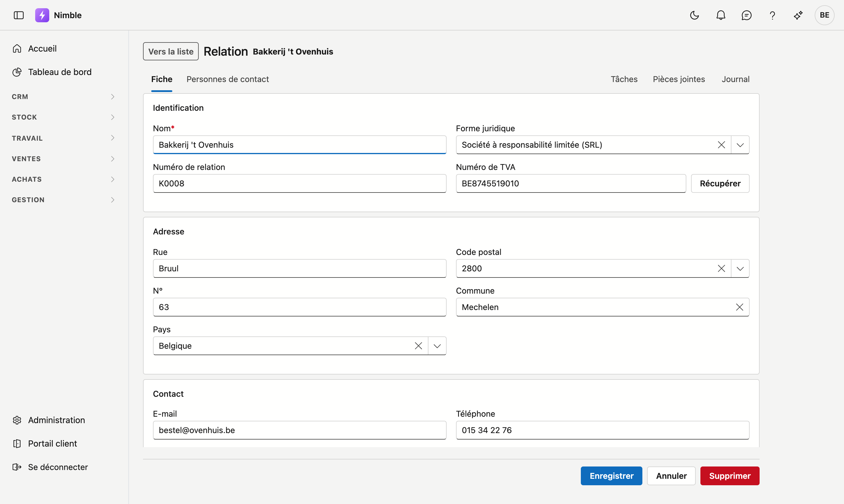Image resolution: width=844 pixels, height=504 pixels.
Task: Open help question mark
Action: tap(772, 15)
